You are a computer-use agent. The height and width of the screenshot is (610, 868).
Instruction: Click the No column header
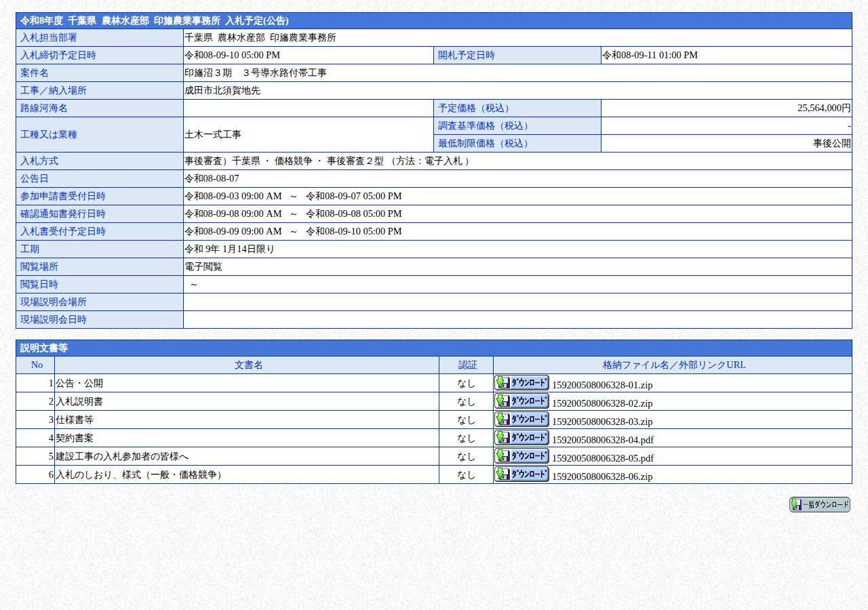[x=37, y=365]
